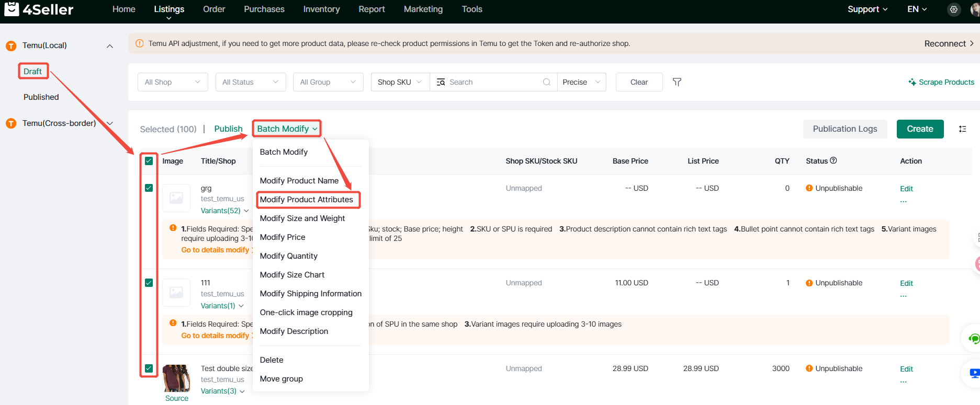Click Edit for the grg product
The image size is (980, 405).
point(906,189)
